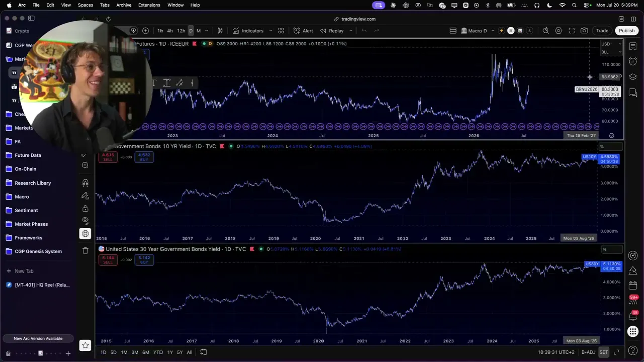644x362 pixels.
Task: Open the Extensions menu in menu bar
Action: 149,5
